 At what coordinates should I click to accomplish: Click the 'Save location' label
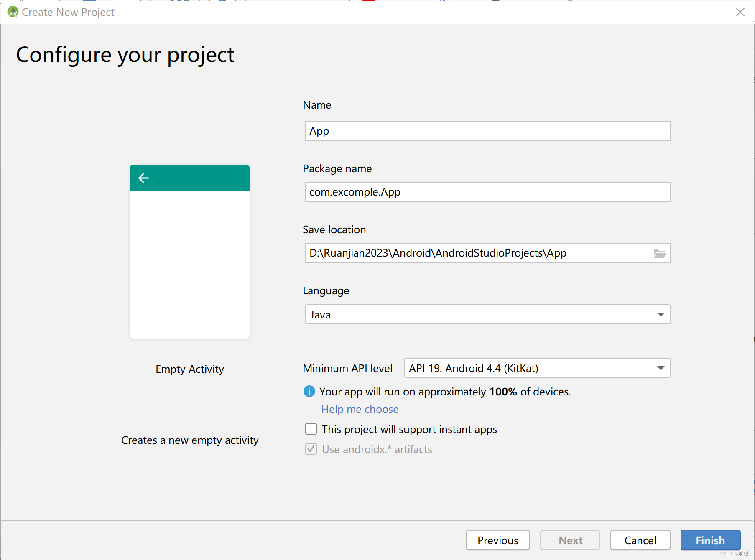(x=334, y=229)
